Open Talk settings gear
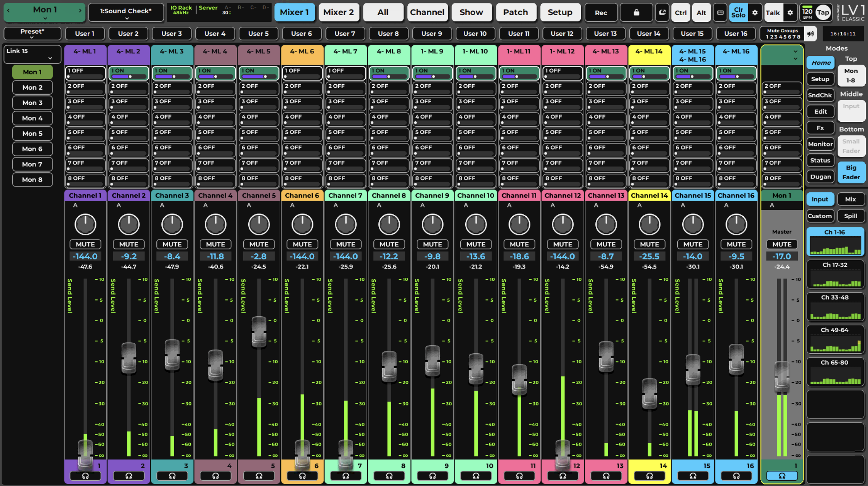Viewport: 868px width, 486px height. pyautogui.click(x=790, y=13)
